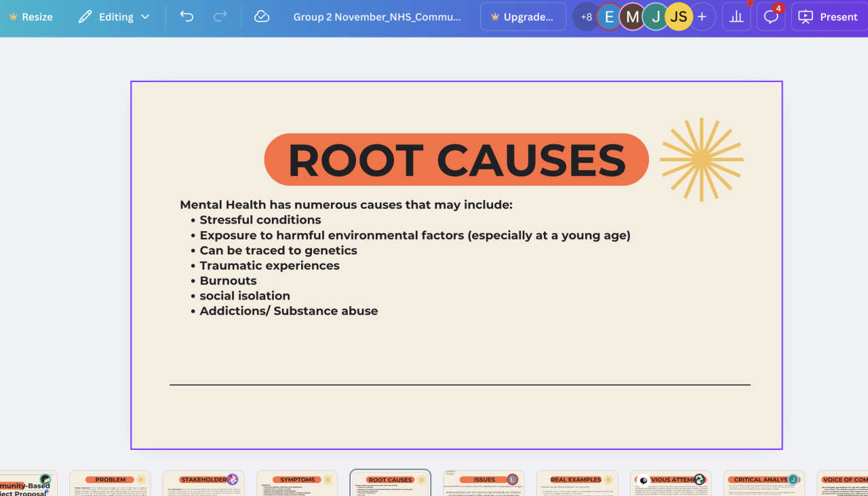The width and height of the screenshot is (868, 496).
Task: Go to the VOICE OF COM slide thumbnail
Action: pyautogui.click(x=842, y=483)
